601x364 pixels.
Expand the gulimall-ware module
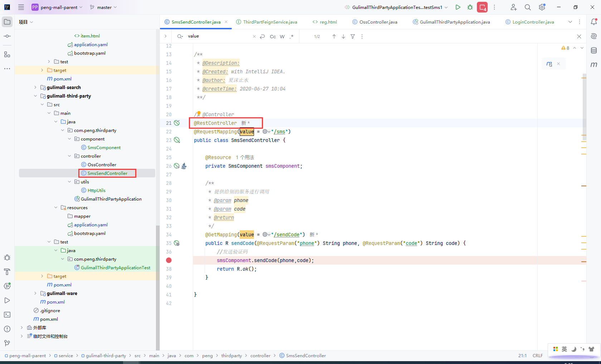click(35, 293)
